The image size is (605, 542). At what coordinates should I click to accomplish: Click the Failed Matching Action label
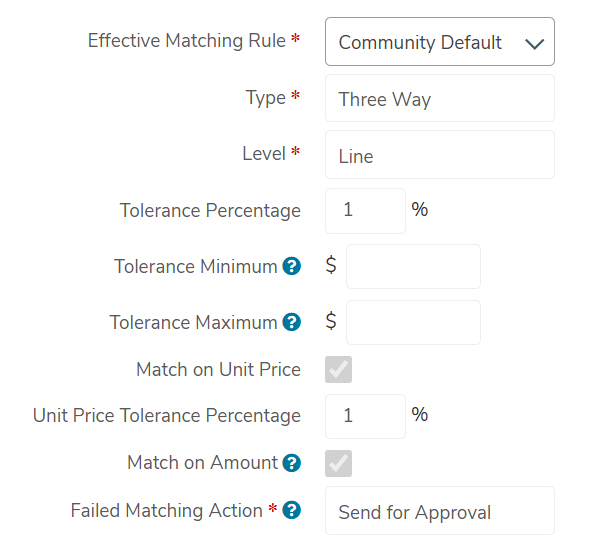point(167,510)
